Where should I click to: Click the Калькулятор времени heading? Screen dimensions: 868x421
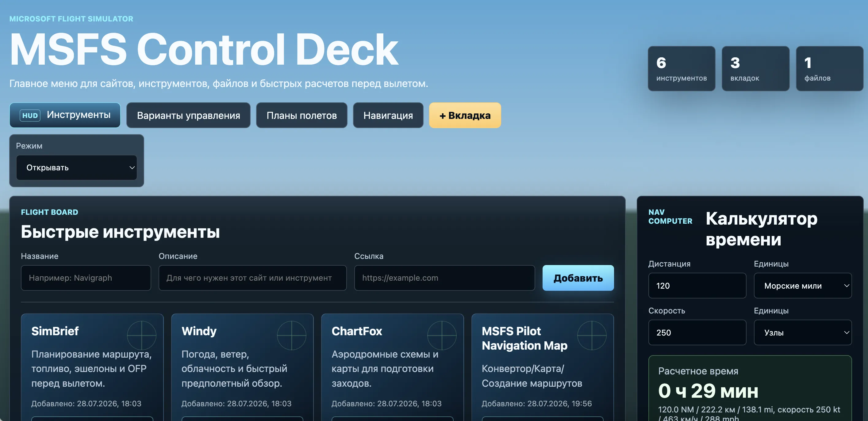point(762,229)
